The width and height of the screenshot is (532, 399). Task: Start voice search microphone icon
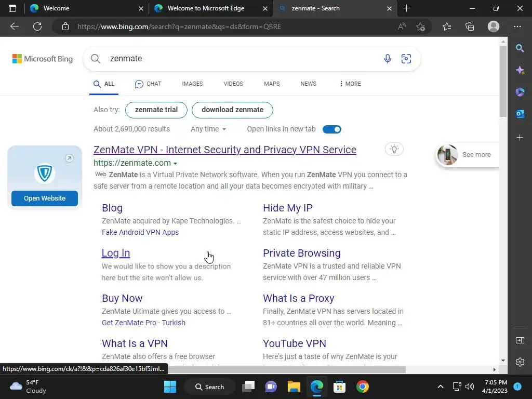(x=388, y=59)
